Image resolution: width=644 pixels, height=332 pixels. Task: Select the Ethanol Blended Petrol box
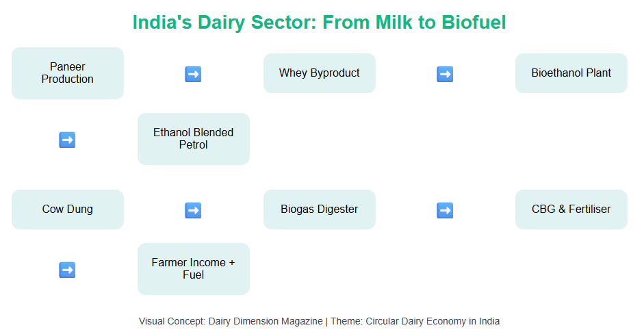[194, 139]
